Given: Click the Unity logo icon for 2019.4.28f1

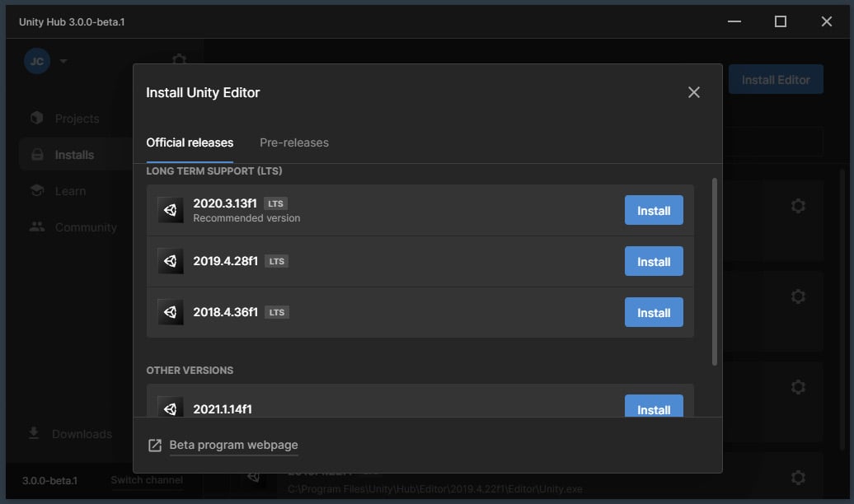Looking at the screenshot, I should coord(171,261).
